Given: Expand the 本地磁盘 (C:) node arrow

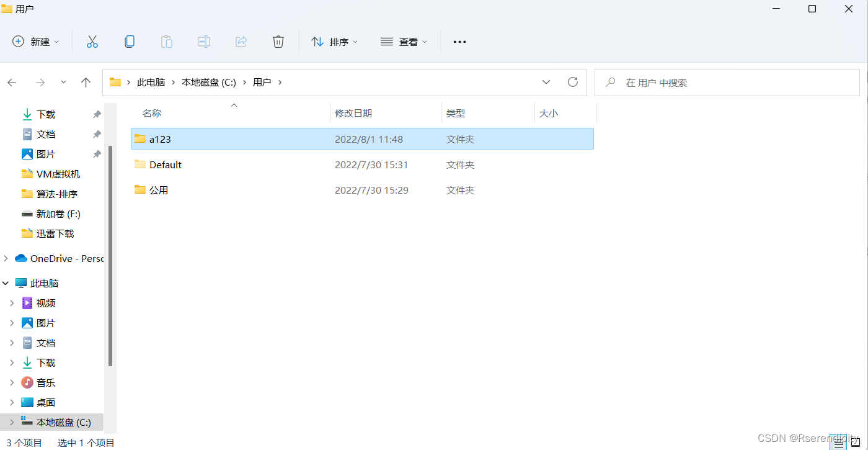Looking at the screenshot, I should (12, 422).
